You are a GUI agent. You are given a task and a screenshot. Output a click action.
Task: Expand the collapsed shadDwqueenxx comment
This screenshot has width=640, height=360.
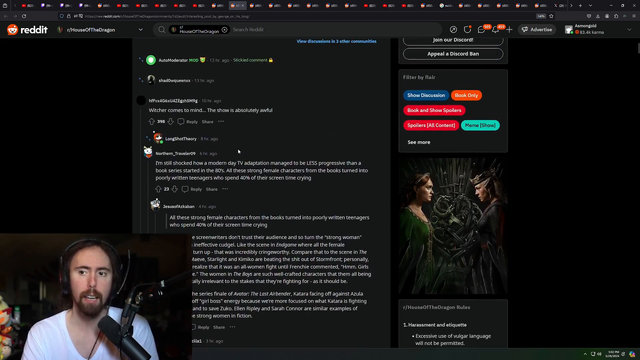pyautogui.click(x=141, y=80)
